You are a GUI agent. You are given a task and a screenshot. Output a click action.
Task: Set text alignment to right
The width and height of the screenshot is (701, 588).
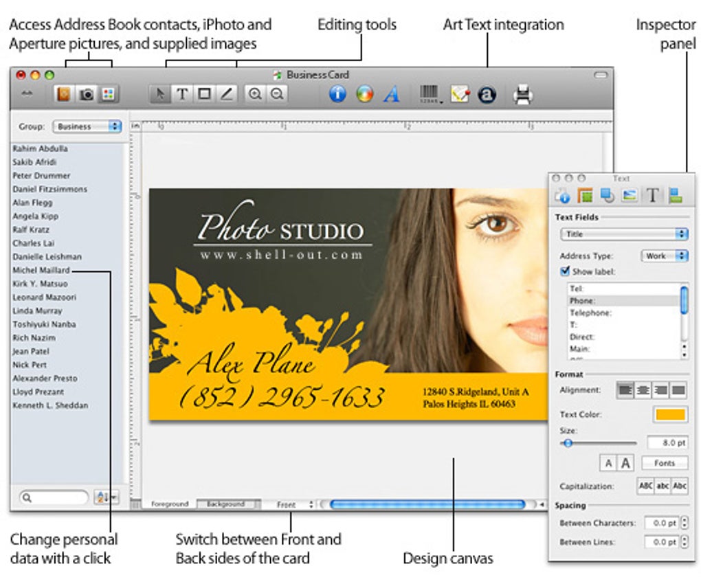click(660, 390)
